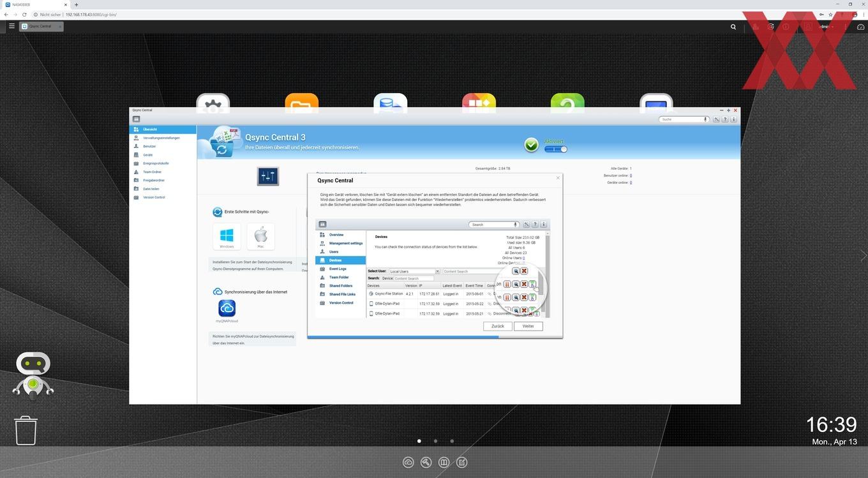The image size is (868, 478).
Task: Open Ereignisprotokolle in sidebar
Action: click(x=163, y=163)
